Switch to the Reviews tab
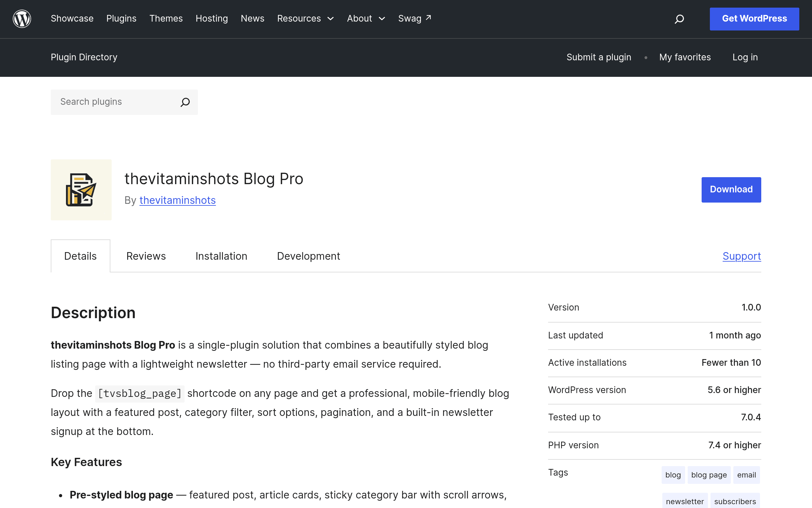The width and height of the screenshot is (812, 508). tap(146, 256)
